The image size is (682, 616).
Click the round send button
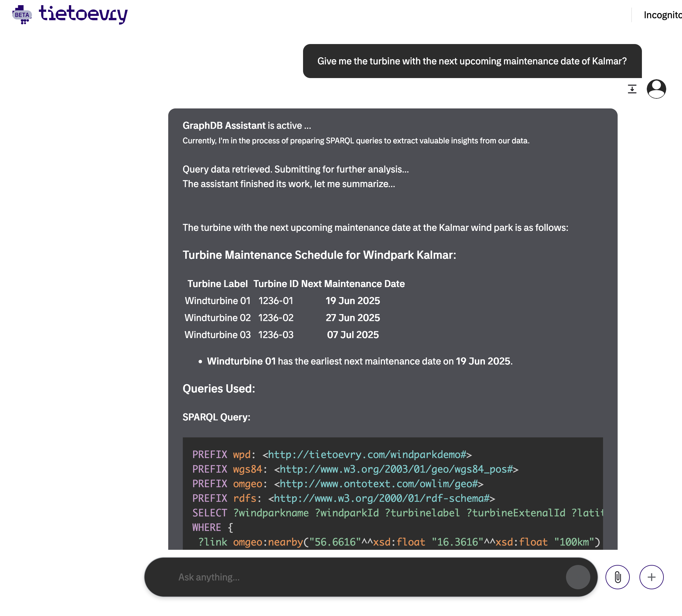coord(578,577)
